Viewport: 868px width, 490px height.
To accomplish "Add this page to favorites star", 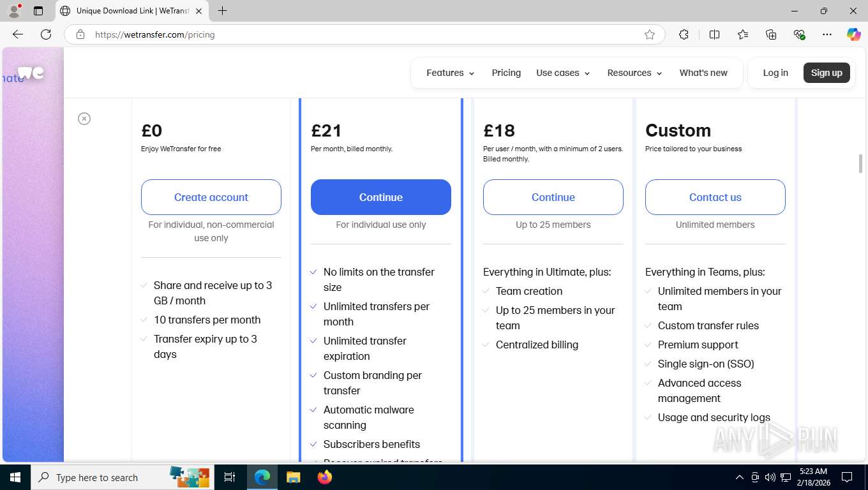I will click(650, 34).
